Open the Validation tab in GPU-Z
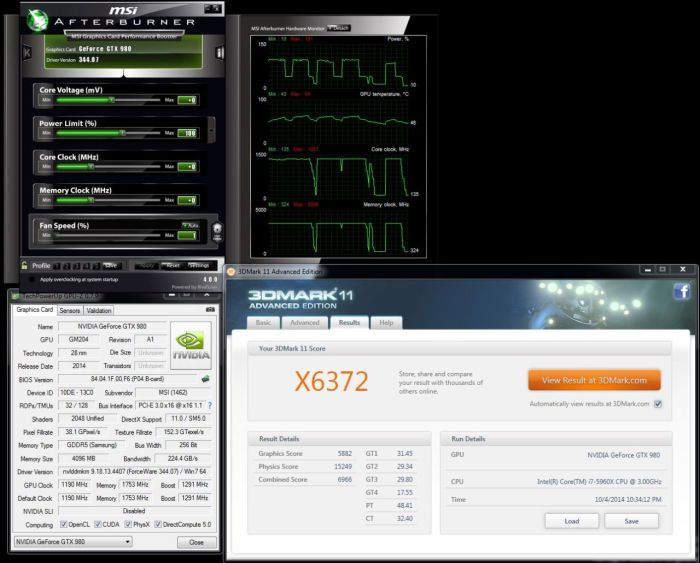Image resolution: width=700 pixels, height=563 pixels. 99,310
